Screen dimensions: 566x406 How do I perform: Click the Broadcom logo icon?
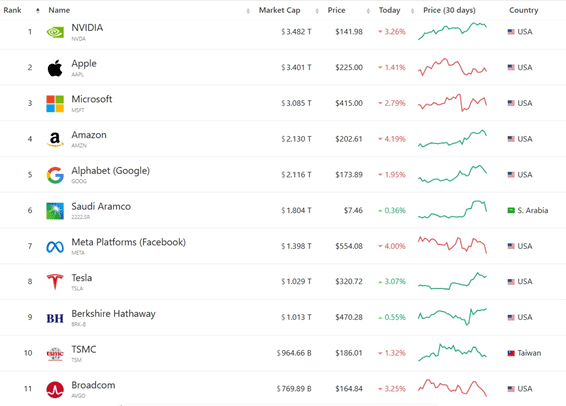pyautogui.click(x=55, y=389)
